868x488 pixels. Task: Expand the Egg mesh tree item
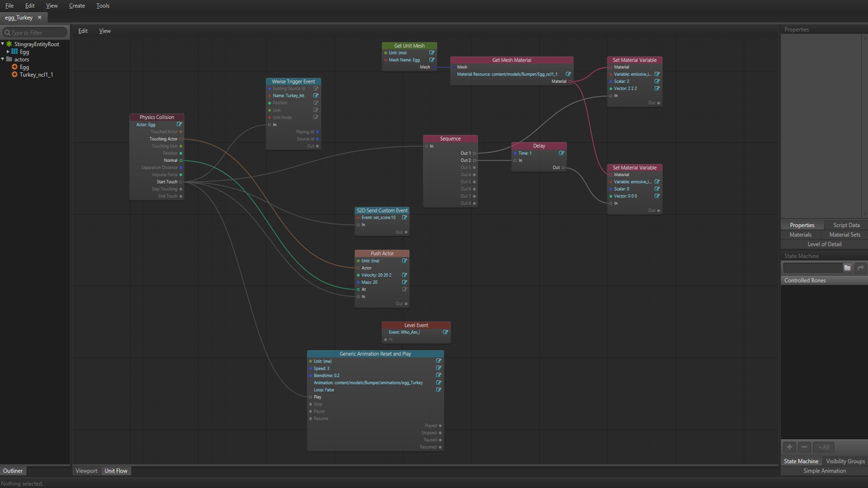coord(8,52)
